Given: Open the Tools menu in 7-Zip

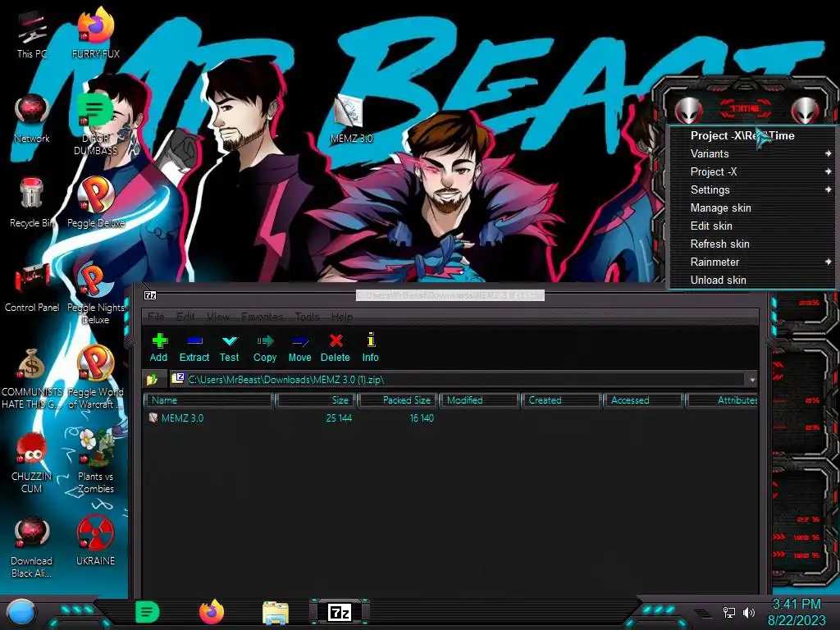Looking at the screenshot, I should [x=307, y=317].
